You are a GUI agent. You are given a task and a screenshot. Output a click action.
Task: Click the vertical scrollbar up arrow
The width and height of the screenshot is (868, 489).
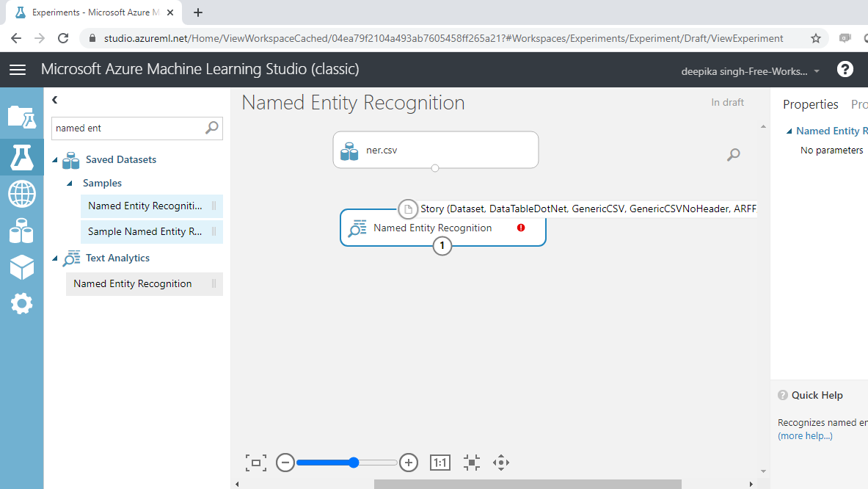[763, 127]
